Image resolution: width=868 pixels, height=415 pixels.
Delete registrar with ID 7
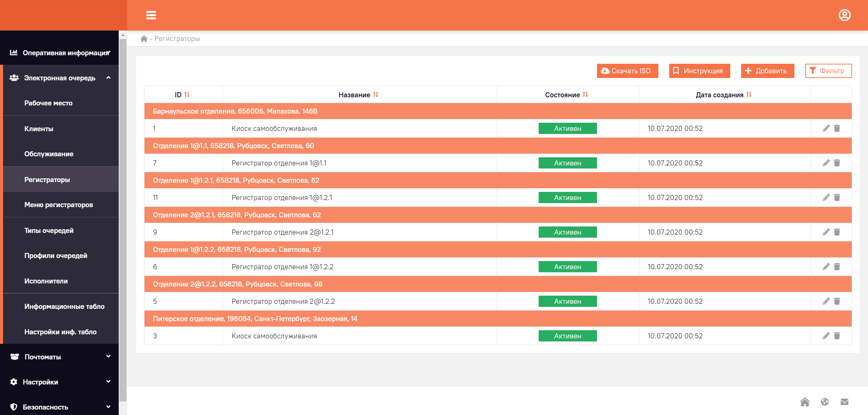837,163
